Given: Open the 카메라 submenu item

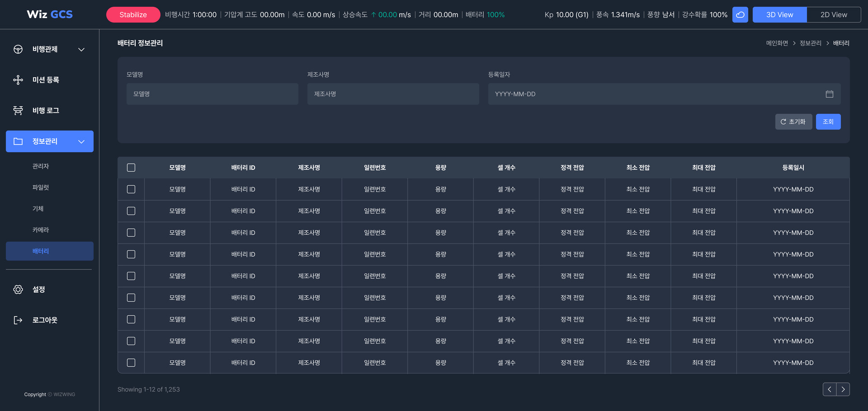Looking at the screenshot, I should [41, 230].
